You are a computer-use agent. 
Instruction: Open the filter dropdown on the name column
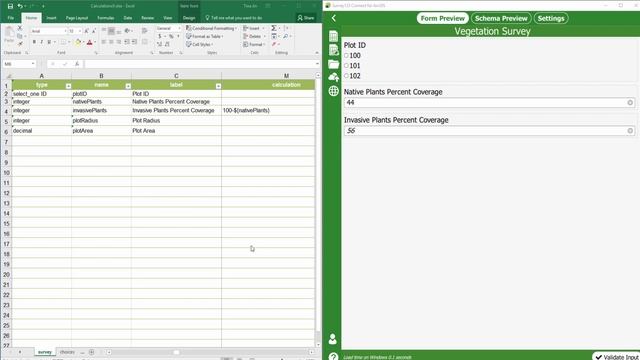tap(128, 86)
